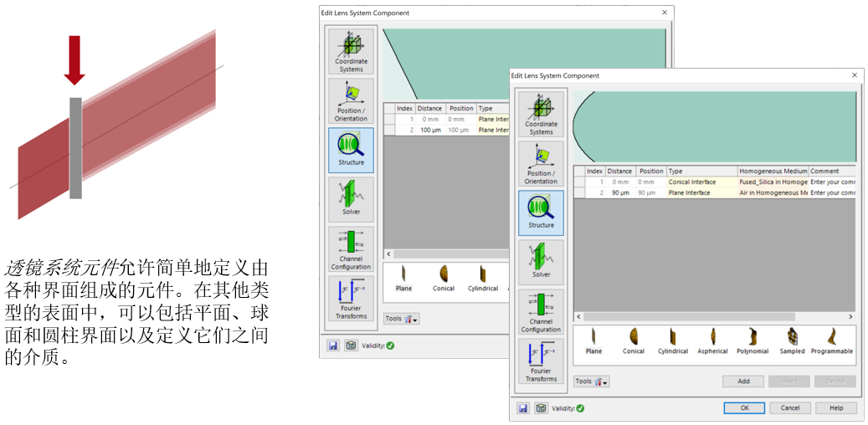Screen dimensions: 868x425
Task: Open Solver page in front dialog
Action: tap(541, 260)
